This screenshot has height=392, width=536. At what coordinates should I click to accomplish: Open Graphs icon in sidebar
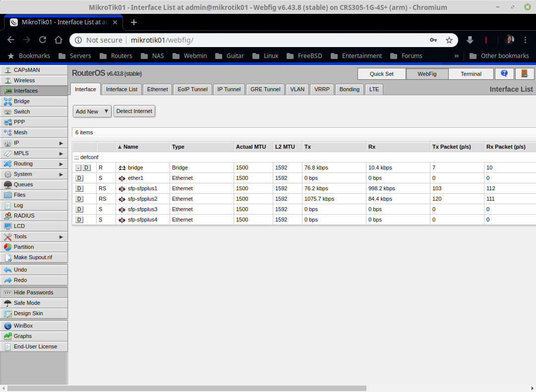7,336
